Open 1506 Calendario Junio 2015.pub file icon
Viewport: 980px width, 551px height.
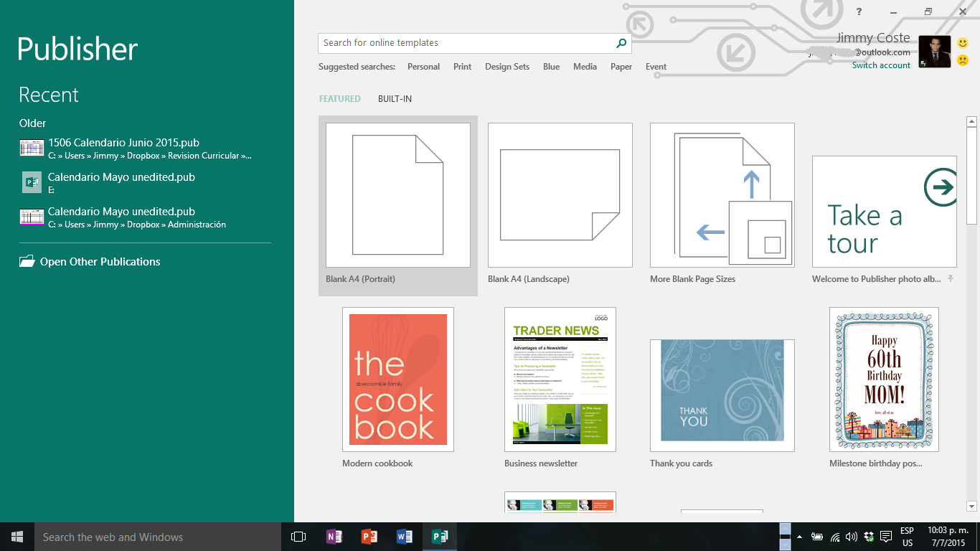(x=32, y=149)
